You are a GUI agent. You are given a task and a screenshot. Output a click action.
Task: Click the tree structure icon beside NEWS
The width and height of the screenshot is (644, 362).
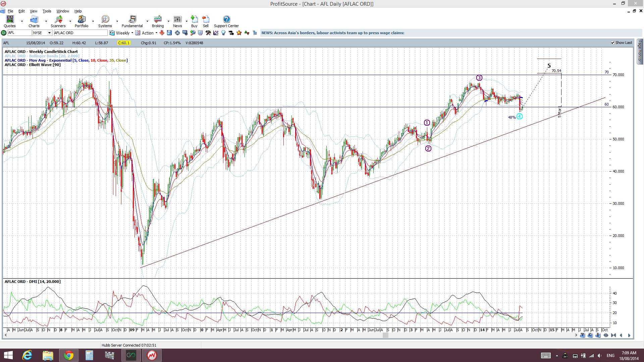pyautogui.click(x=255, y=33)
